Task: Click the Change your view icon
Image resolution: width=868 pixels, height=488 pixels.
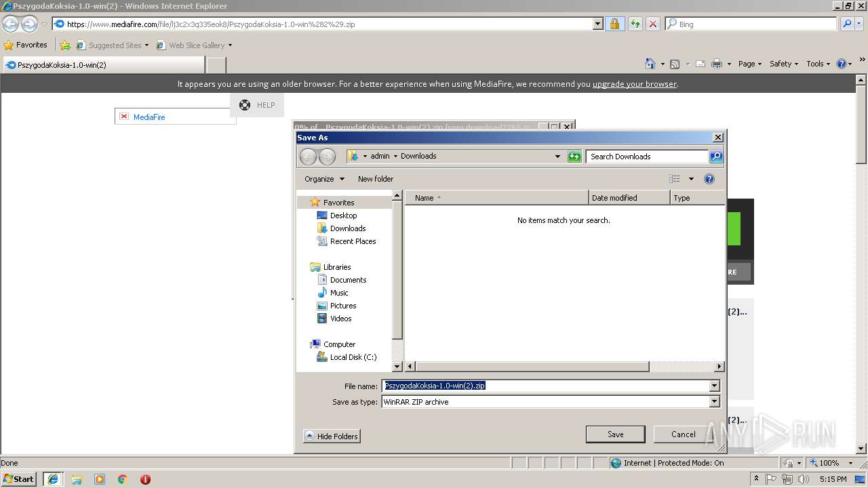Action: click(x=674, y=179)
